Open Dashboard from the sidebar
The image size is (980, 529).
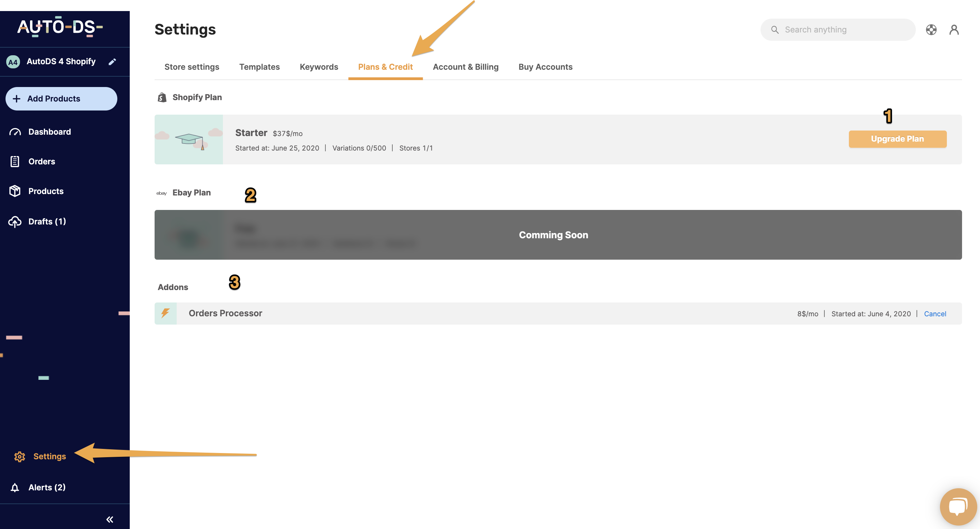(49, 132)
